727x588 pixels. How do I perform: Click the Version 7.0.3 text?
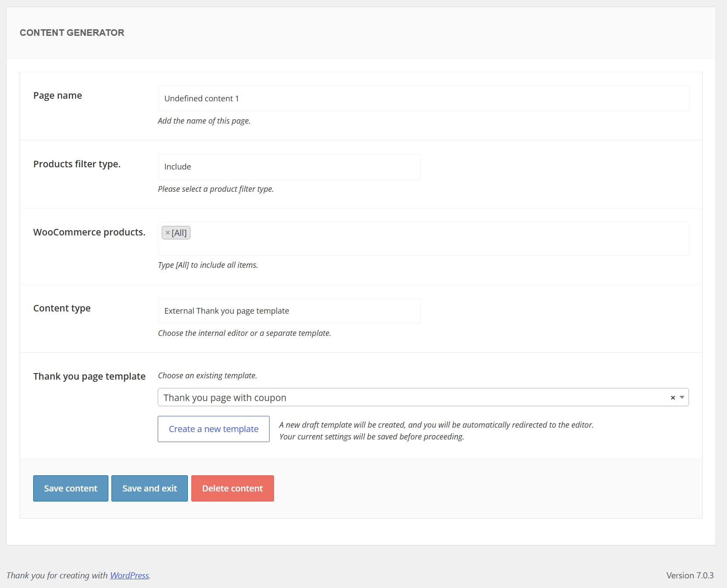[690, 575]
